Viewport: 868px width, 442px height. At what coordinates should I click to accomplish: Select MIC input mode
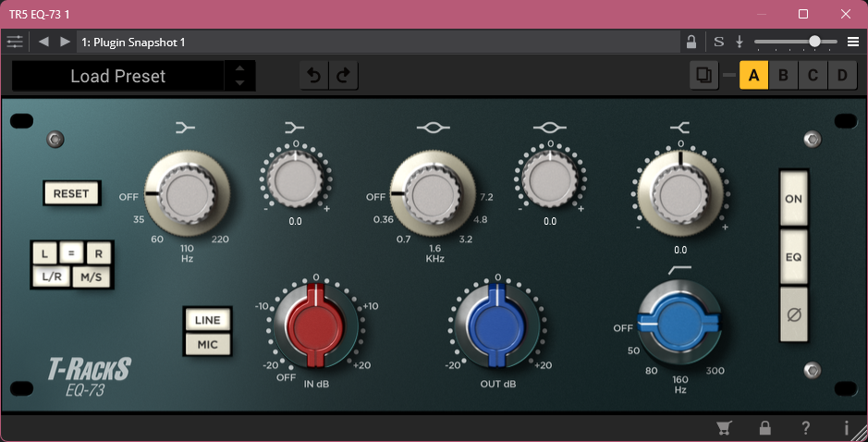(x=208, y=344)
